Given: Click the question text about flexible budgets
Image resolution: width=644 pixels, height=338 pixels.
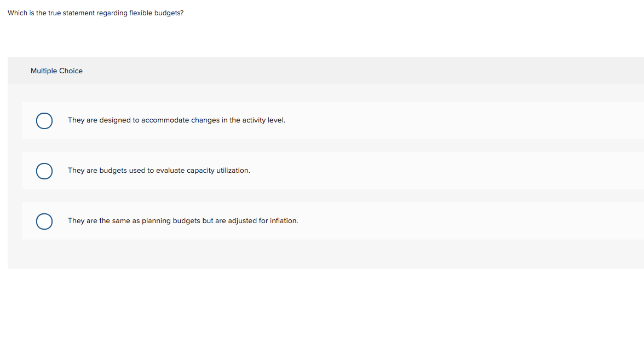Looking at the screenshot, I should point(96,13).
